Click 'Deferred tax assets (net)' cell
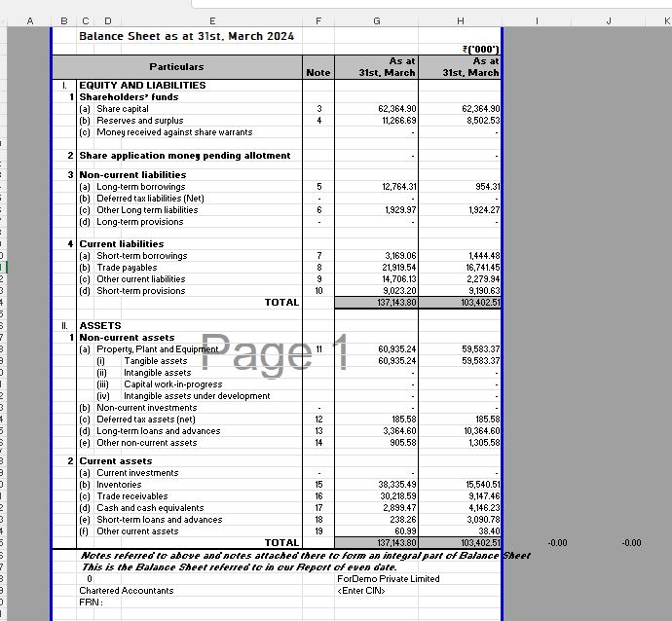 tap(146, 420)
